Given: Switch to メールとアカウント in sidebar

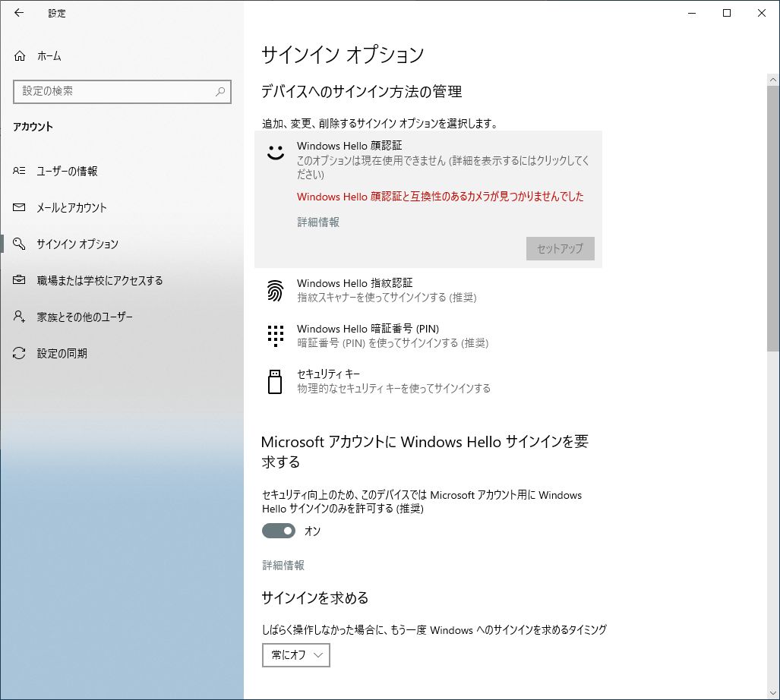Looking at the screenshot, I should (x=72, y=207).
